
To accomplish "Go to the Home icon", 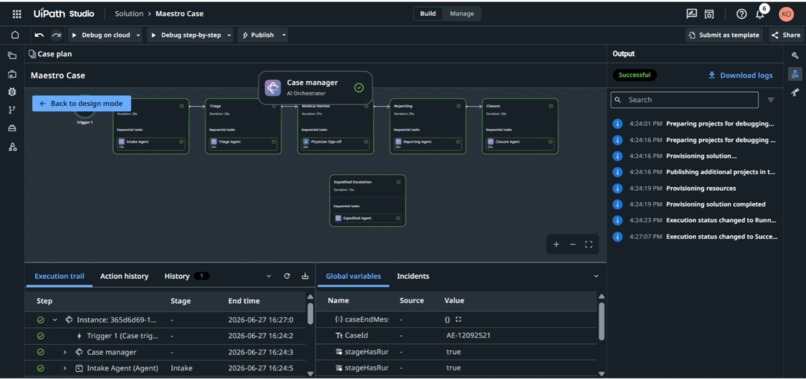I will pyautogui.click(x=15, y=35).
